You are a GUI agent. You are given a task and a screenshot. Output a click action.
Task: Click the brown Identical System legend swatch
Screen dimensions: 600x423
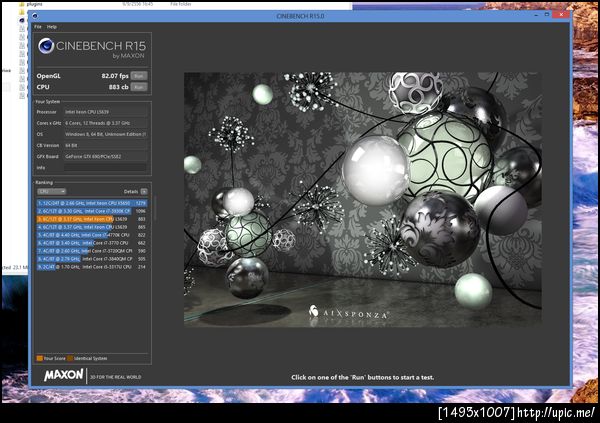[70, 358]
